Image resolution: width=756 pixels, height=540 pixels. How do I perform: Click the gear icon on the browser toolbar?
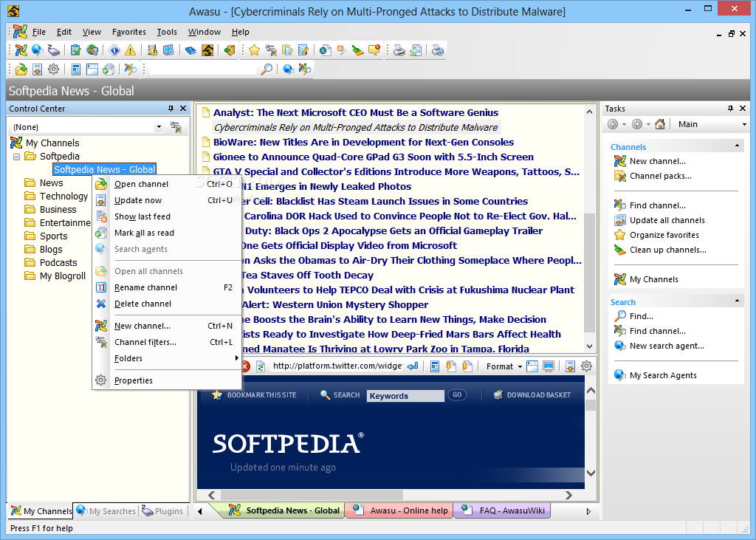[x=586, y=366]
